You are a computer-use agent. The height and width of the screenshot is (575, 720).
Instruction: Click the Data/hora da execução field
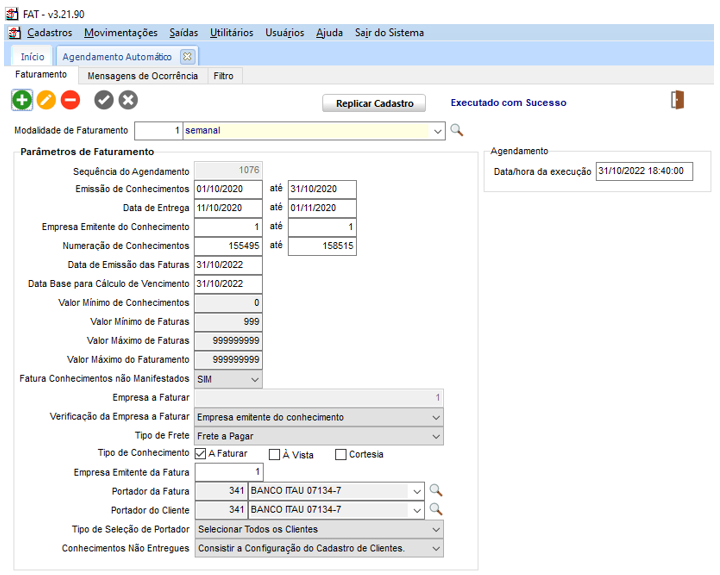tap(643, 171)
